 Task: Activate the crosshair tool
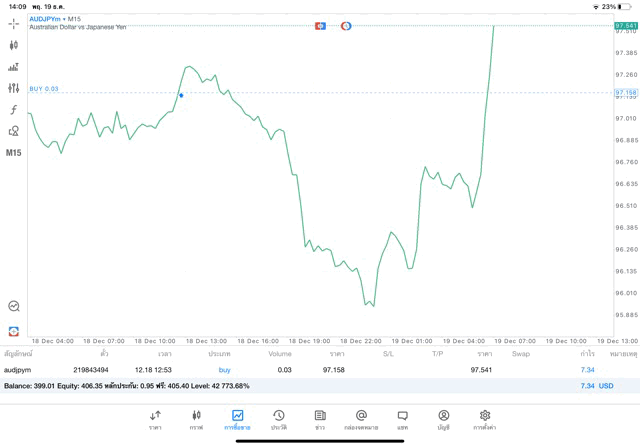(x=13, y=23)
